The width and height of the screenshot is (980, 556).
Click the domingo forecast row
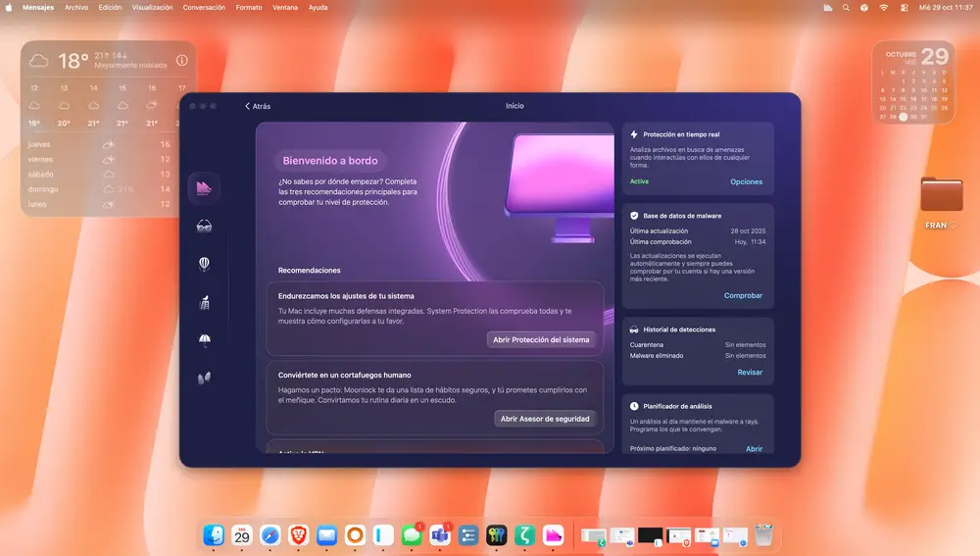tap(99, 189)
